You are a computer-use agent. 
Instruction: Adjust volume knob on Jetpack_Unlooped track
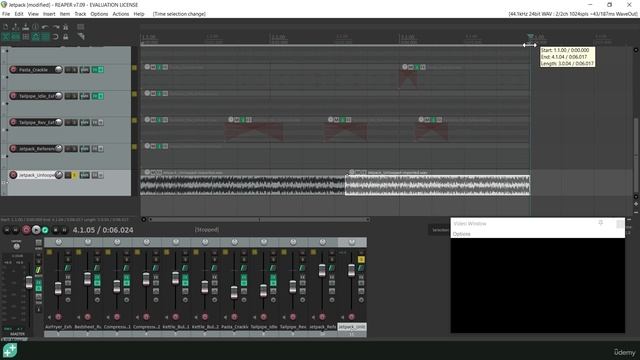(x=59, y=175)
